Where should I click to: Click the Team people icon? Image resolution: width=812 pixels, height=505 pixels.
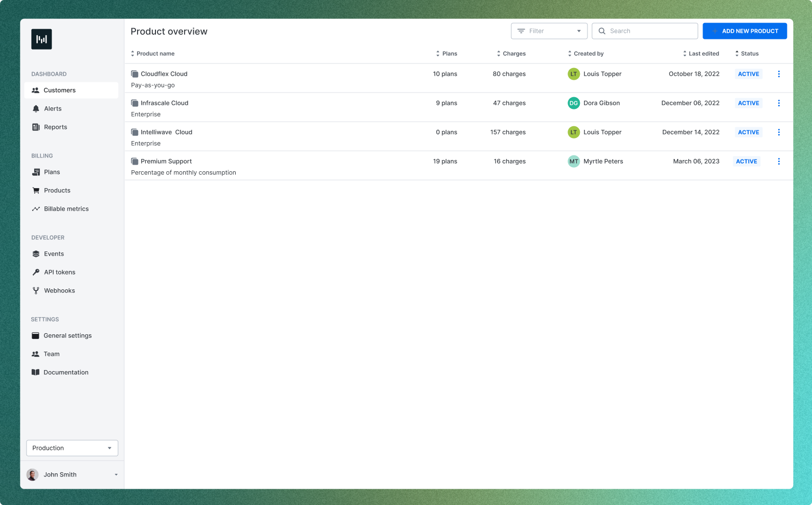[x=35, y=354]
